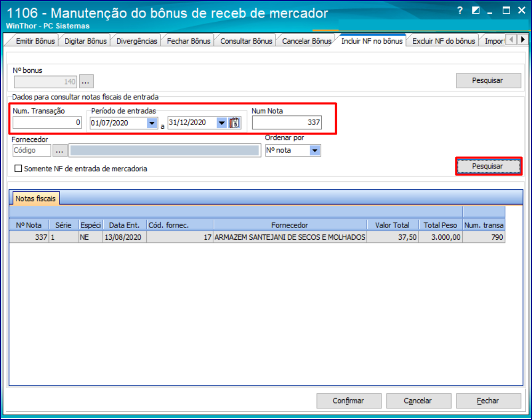
Task: Go to Fechar Bônus tab
Action: point(189,41)
